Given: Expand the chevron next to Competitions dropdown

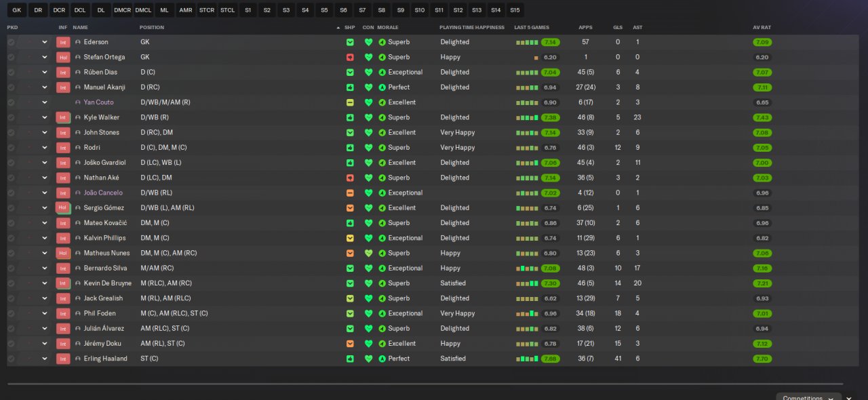Looking at the screenshot, I should (849, 397).
